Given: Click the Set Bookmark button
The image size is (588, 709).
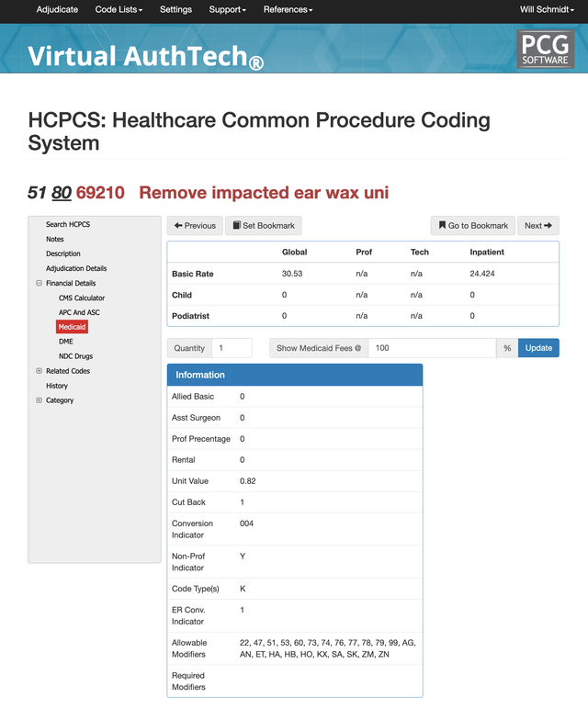Looking at the screenshot, I should [x=264, y=226].
